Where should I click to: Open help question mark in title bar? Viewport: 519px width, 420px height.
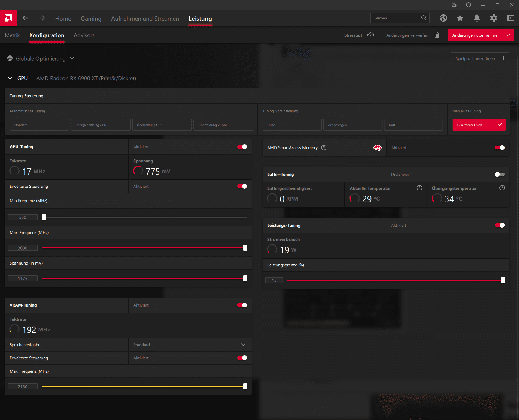point(469,5)
